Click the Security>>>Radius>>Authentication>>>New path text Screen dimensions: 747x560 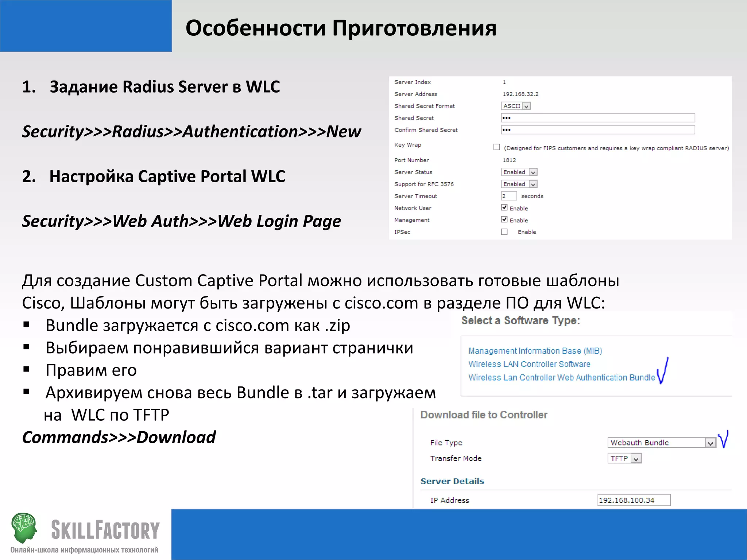pyautogui.click(x=191, y=132)
